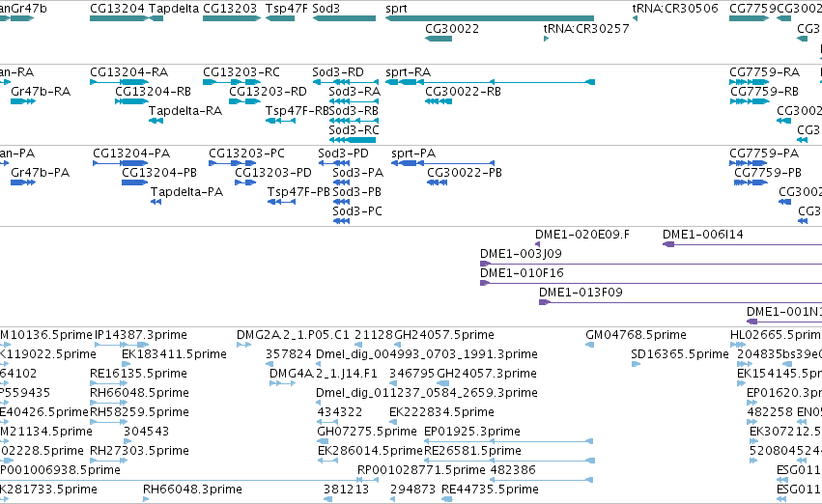Screen dimensions: 822x504
Task: Pick protein label Sod3-PC
Action: coord(357,211)
